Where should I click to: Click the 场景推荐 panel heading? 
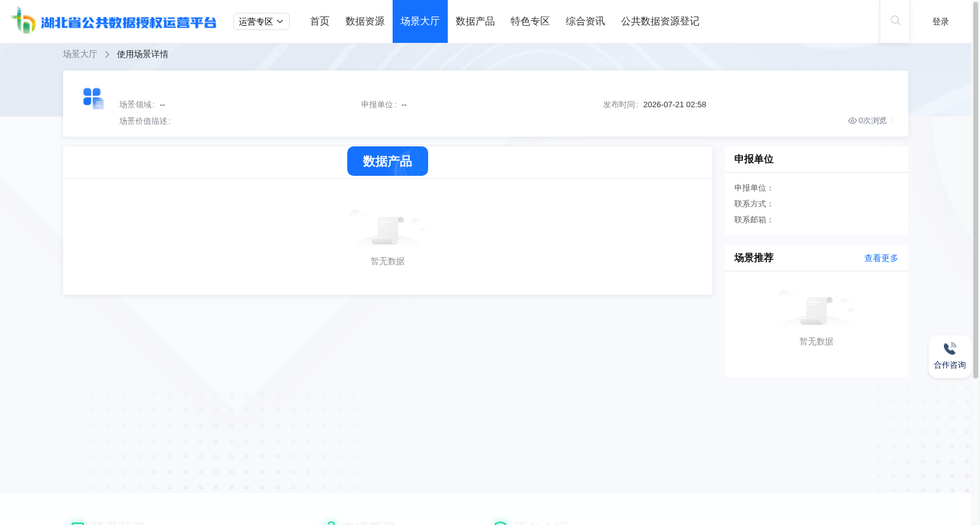click(754, 258)
